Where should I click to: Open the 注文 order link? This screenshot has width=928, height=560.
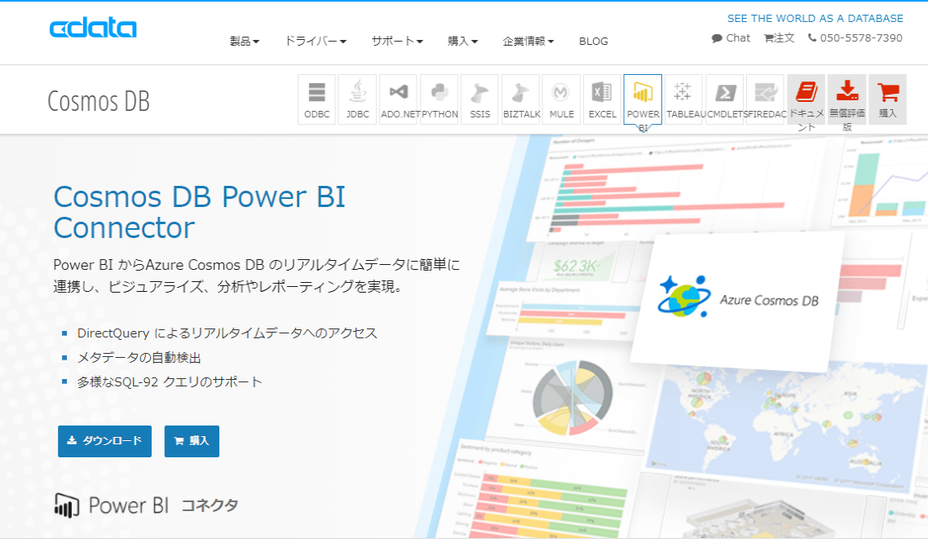coord(779,37)
